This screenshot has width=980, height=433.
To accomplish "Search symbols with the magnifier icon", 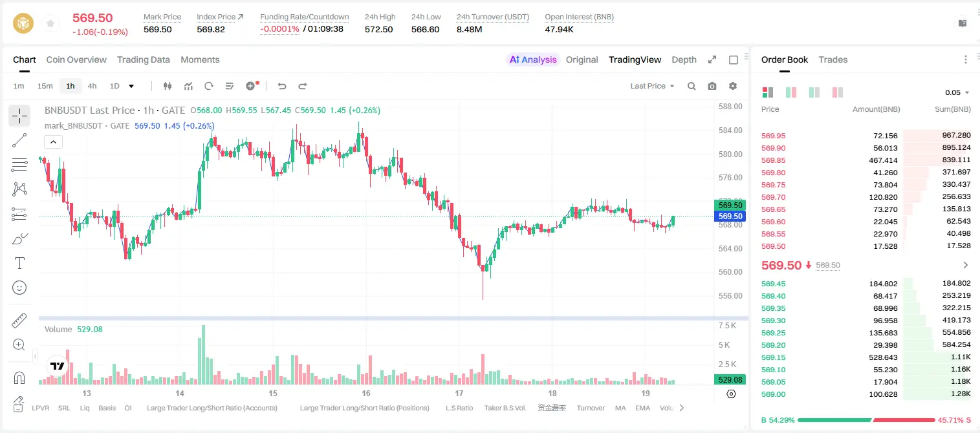I will tap(691, 86).
